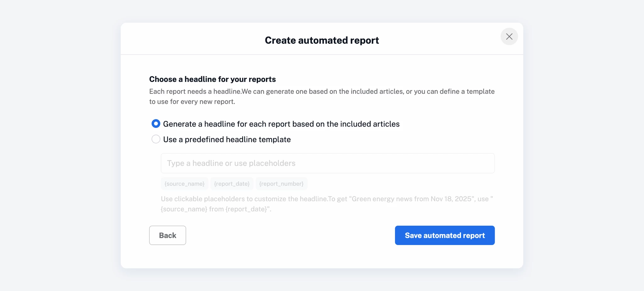Go back with the Back button

pyautogui.click(x=167, y=235)
